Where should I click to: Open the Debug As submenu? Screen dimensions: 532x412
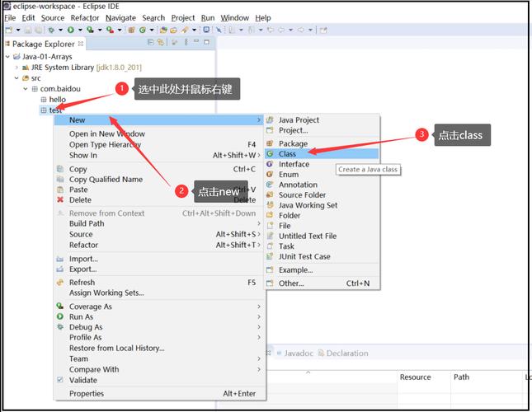click(x=159, y=327)
